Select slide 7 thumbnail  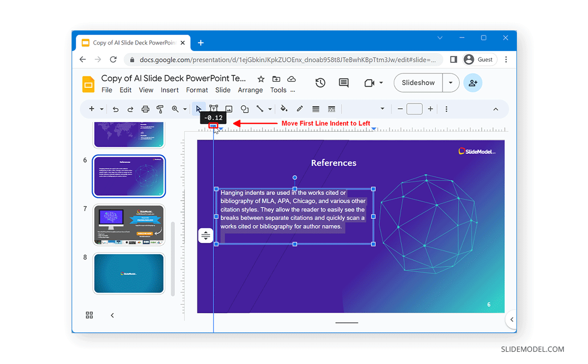(129, 225)
